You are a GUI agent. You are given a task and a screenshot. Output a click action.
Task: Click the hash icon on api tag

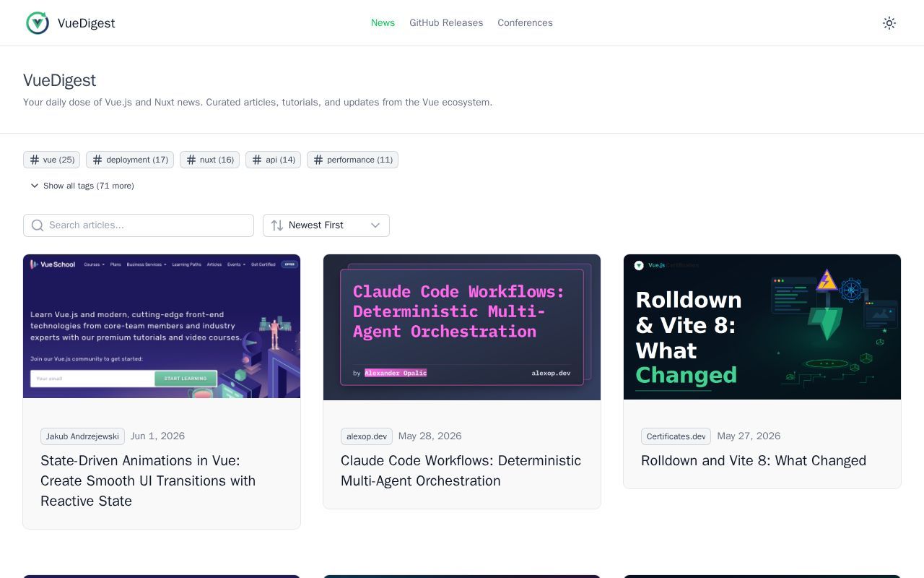tap(257, 160)
